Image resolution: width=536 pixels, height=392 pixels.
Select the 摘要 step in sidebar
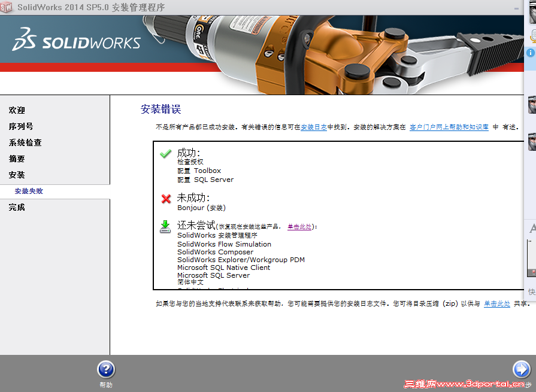[x=17, y=159]
